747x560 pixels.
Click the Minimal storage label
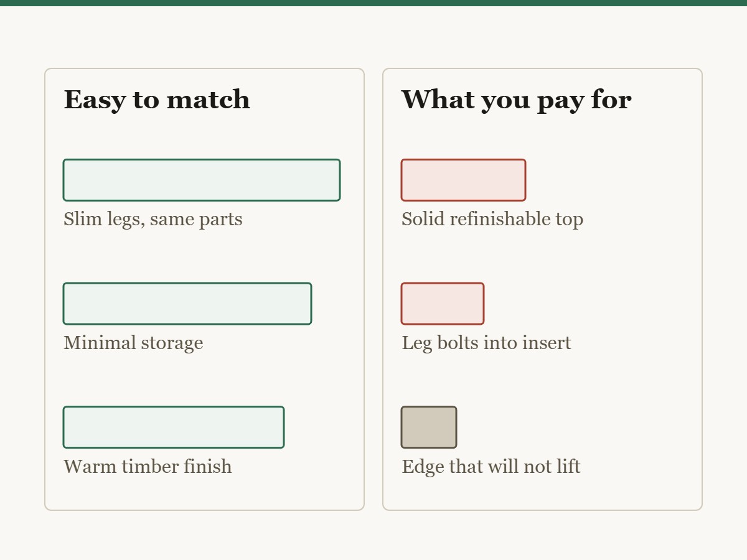(133, 343)
